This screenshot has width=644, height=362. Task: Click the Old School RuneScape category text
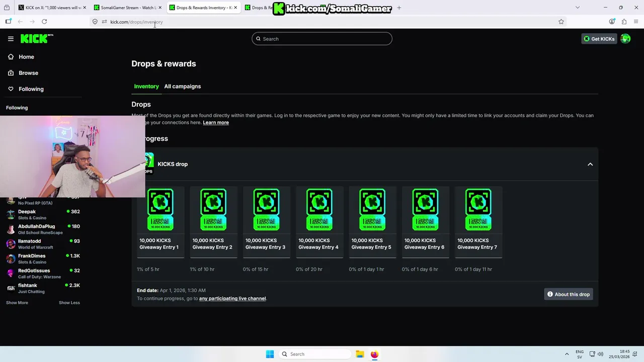tap(40, 233)
